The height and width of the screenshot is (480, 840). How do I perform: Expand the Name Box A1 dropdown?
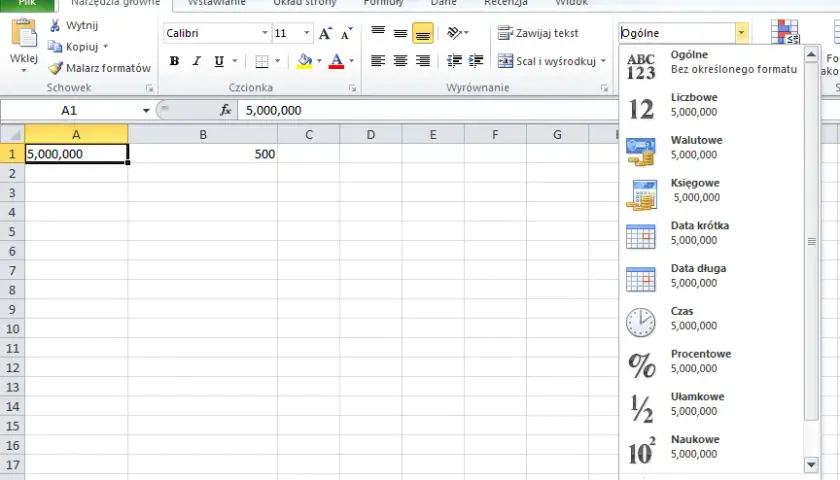(146, 110)
